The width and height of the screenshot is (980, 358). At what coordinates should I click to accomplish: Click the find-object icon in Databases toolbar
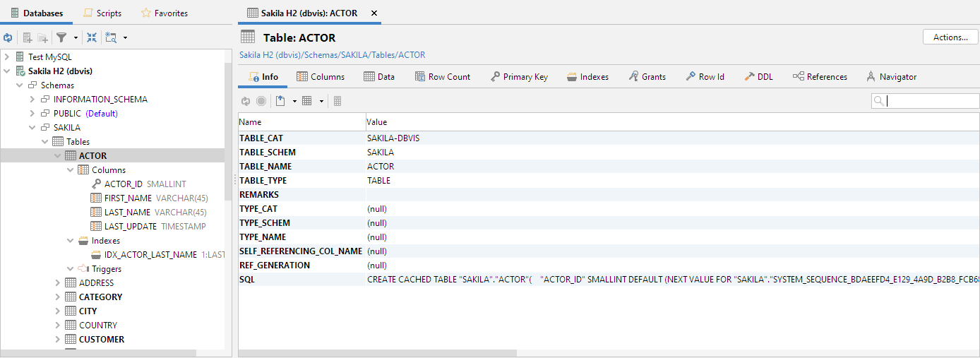point(111,37)
